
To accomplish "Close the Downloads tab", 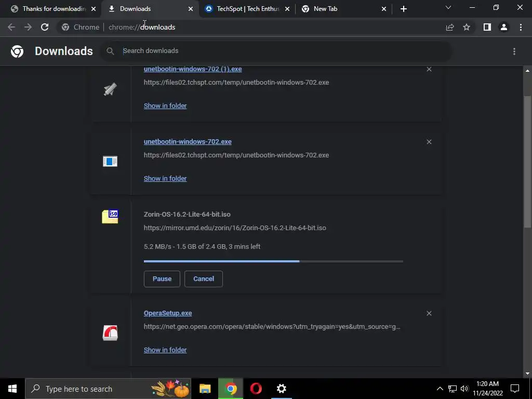I will (x=190, y=9).
